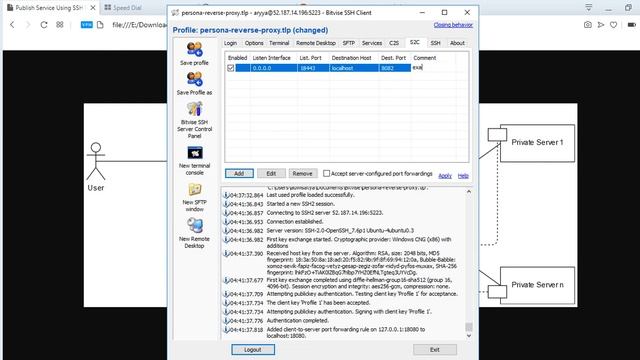Go back in the browser window
This screenshot has width=640, height=360.
[x=12, y=25]
